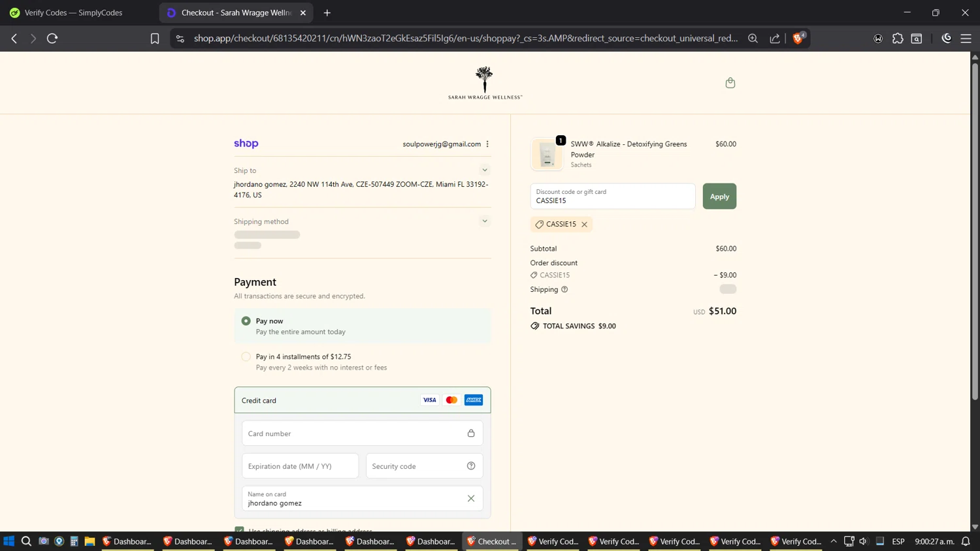Click the Sarah Wragge Wellness logo
The height and width of the screenshot is (551, 980).
point(485,83)
